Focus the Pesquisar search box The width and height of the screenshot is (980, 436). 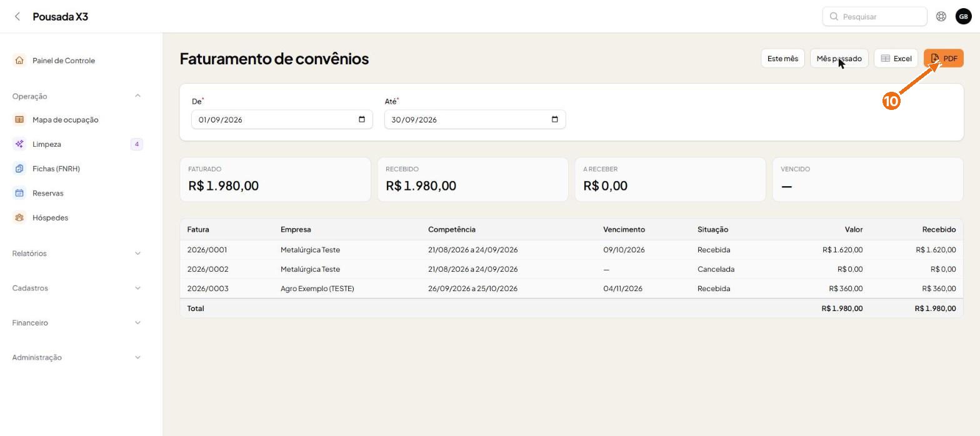(874, 16)
